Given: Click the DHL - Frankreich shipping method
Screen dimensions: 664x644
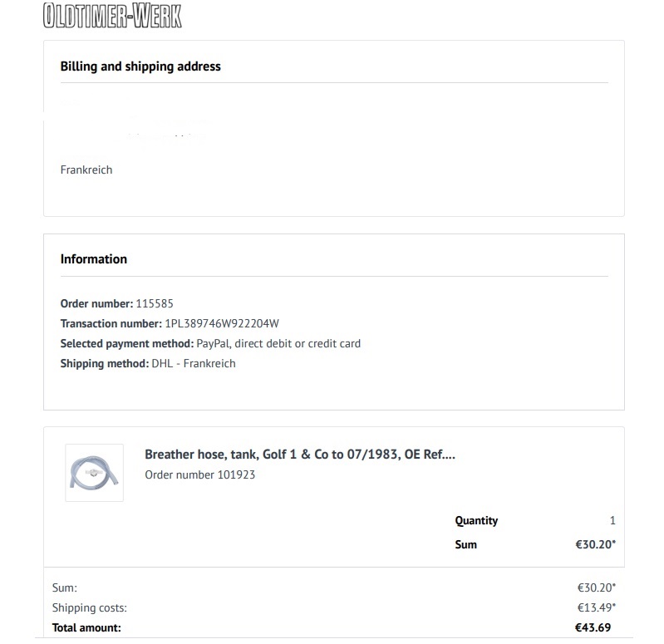Looking at the screenshot, I should (194, 363).
